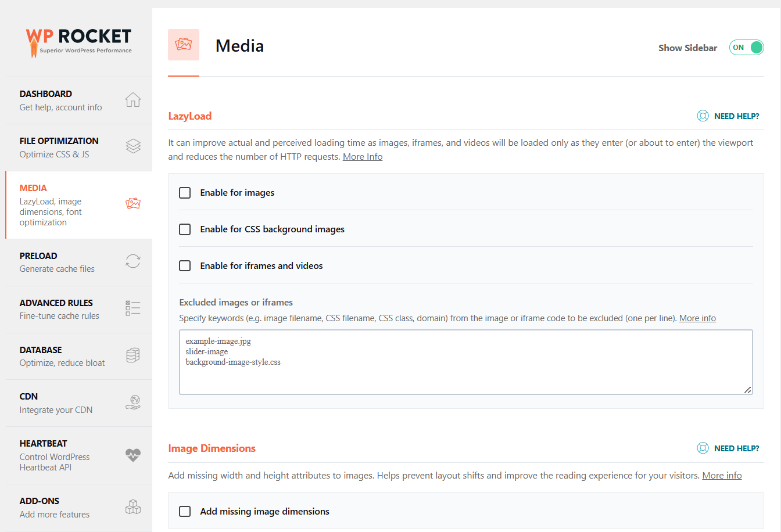781x532 pixels.
Task: Open the PRELOAD section
Action: pos(38,256)
